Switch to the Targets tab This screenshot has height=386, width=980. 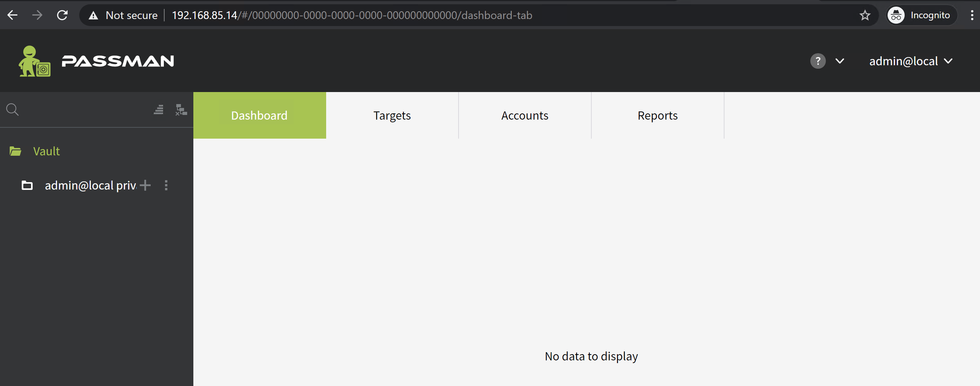392,115
